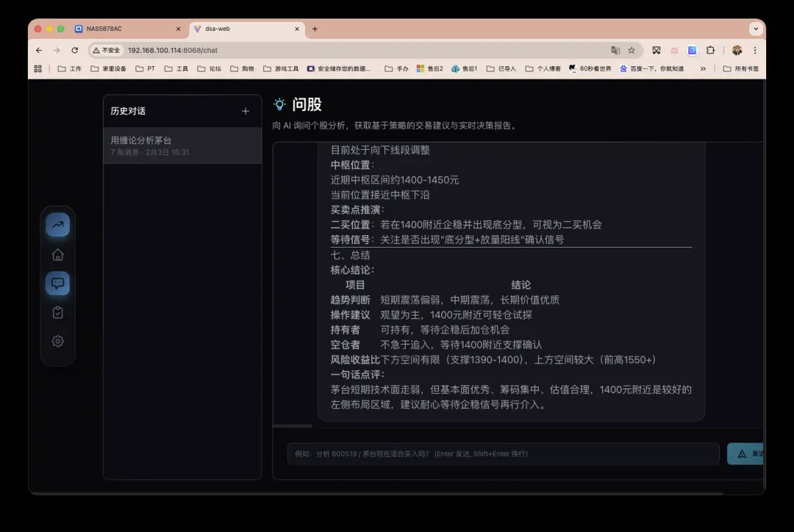Click the translate page icon in address bar

(x=615, y=50)
